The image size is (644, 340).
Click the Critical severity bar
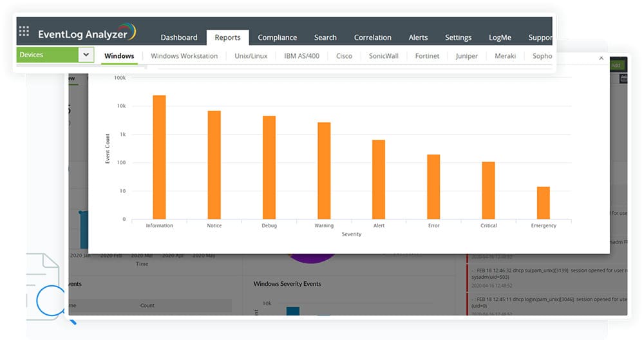point(488,191)
